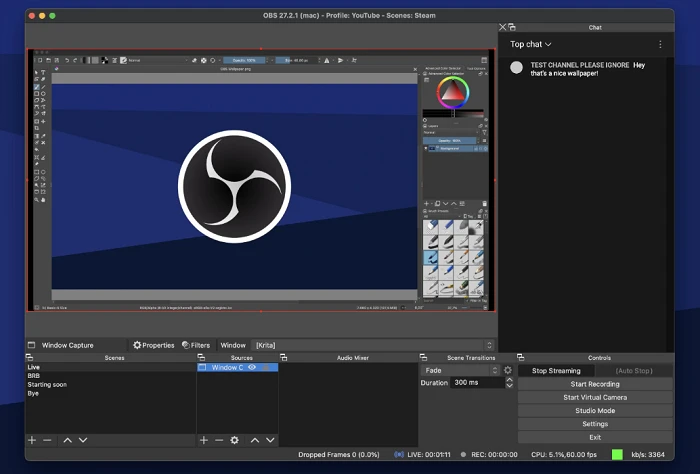Screen dimensions: 700x474
Task: Enable Studio Mode
Action: click(595, 411)
